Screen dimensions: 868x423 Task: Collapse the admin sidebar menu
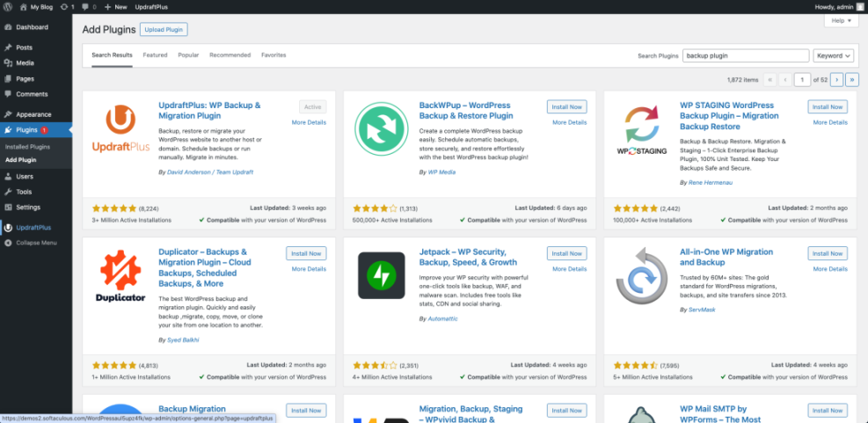[36, 243]
